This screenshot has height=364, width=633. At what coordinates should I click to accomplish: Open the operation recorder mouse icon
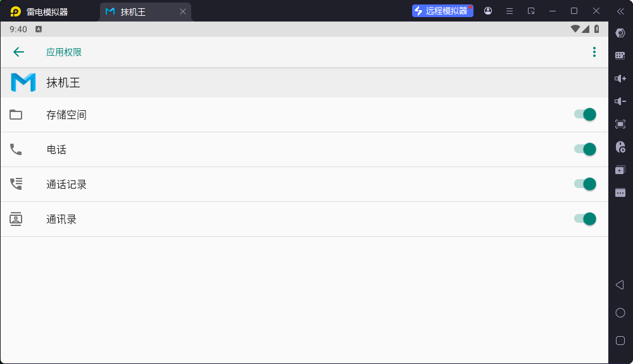(x=620, y=147)
